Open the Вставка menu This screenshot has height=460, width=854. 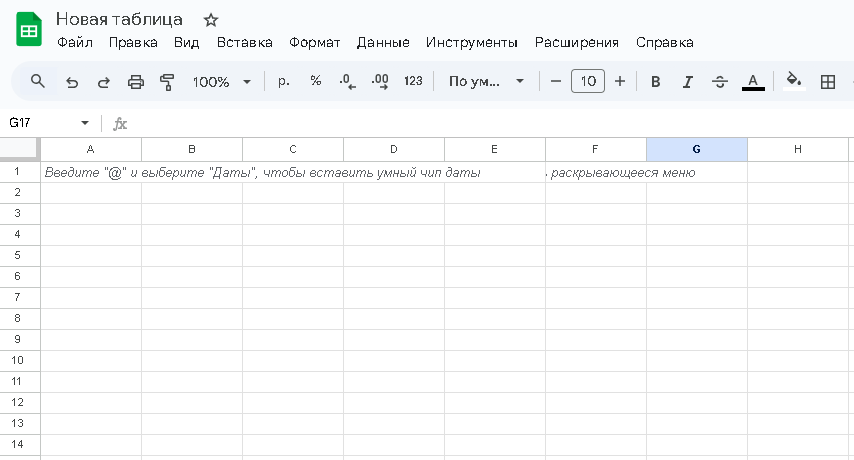245,42
